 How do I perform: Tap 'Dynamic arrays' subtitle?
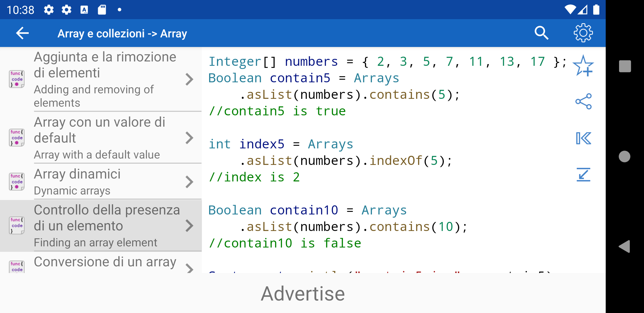(x=72, y=191)
